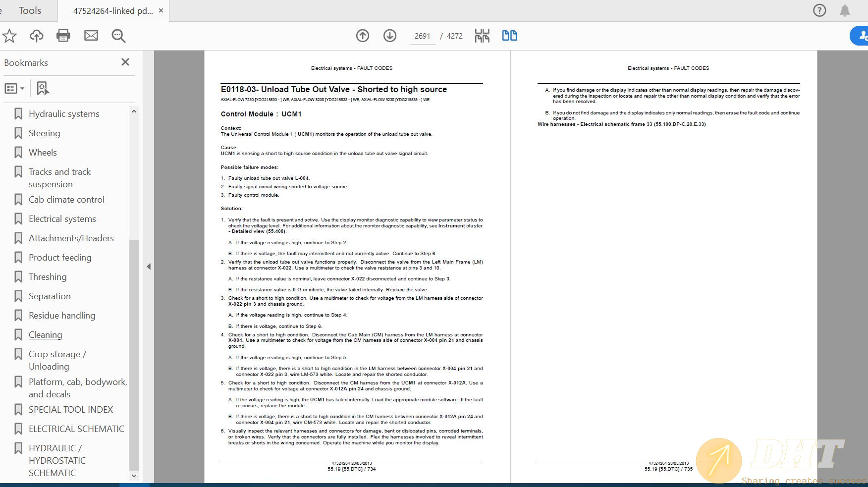This screenshot has height=487, width=868.
Task: Open the Steering bookmark
Action: click(x=44, y=133)
